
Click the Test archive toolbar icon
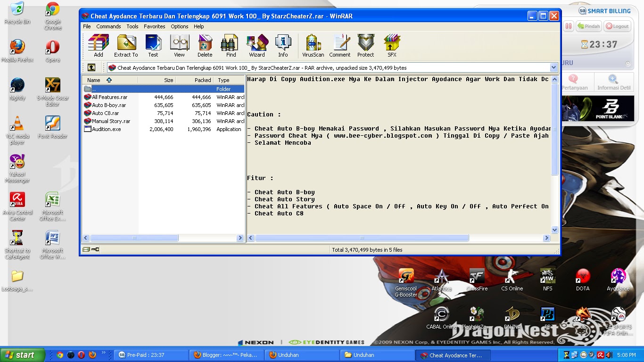tap(153, 46)
